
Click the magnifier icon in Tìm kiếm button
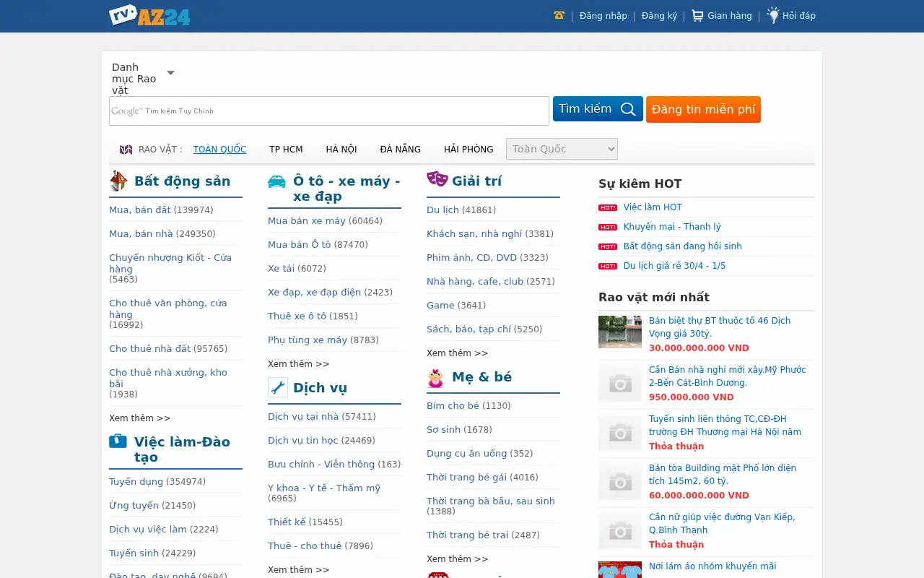pos(628,109)
